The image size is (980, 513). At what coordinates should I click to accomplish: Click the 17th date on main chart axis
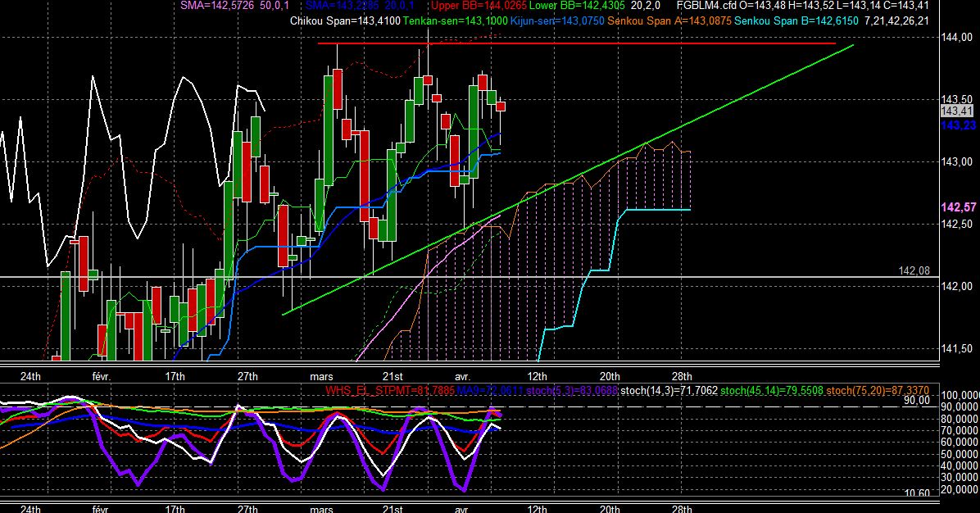click(175, 376)
